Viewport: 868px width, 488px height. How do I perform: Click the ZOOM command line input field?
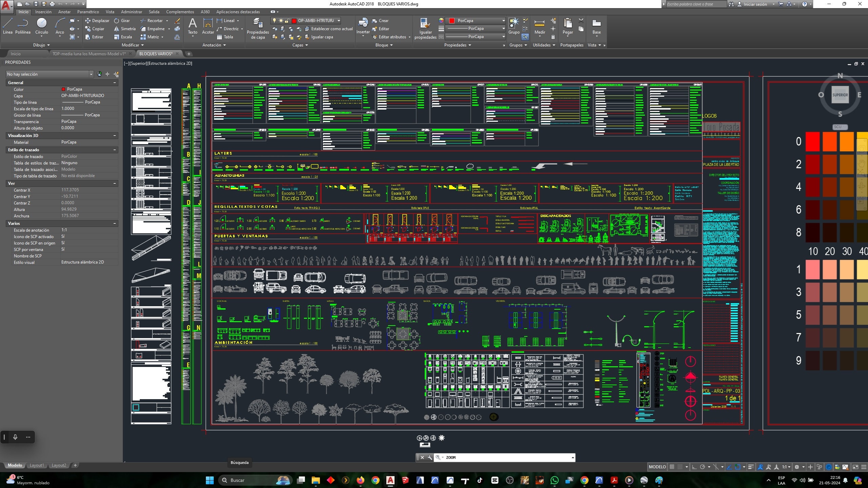tap(492, 457)
